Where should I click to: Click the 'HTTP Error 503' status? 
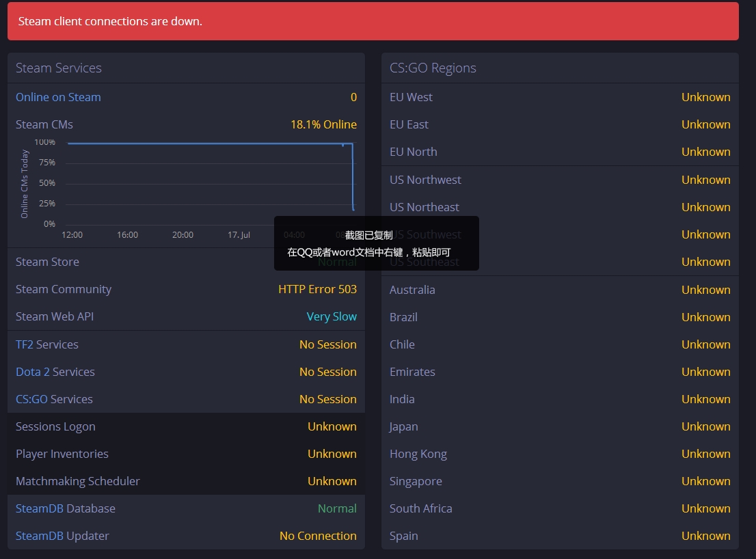point(317,289)
